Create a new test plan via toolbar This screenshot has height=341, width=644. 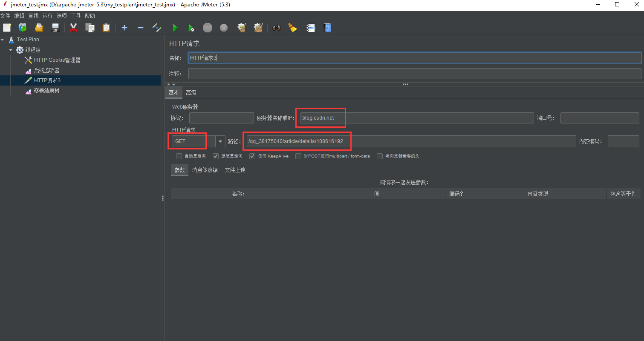click(x=7, y=28)
